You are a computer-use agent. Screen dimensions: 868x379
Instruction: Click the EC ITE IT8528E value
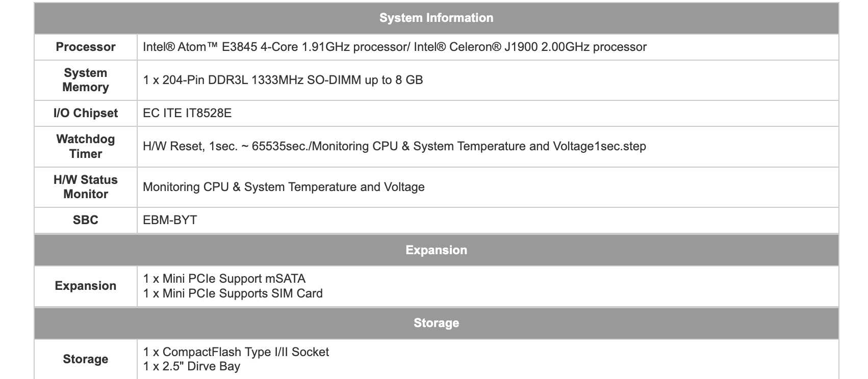tap(187, 113)
